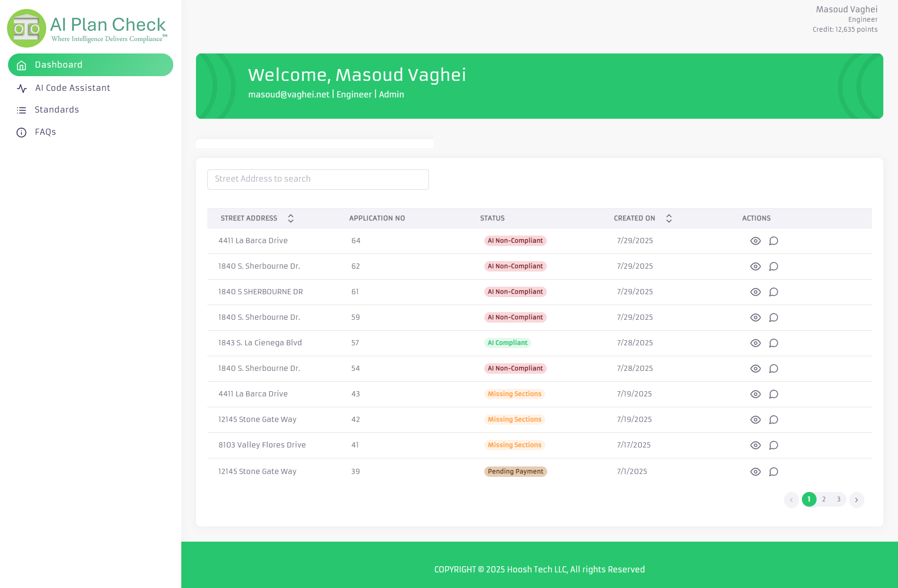Open the FAQs info icon
This screenshot has height=588, width=898.
tap(22, 132)
